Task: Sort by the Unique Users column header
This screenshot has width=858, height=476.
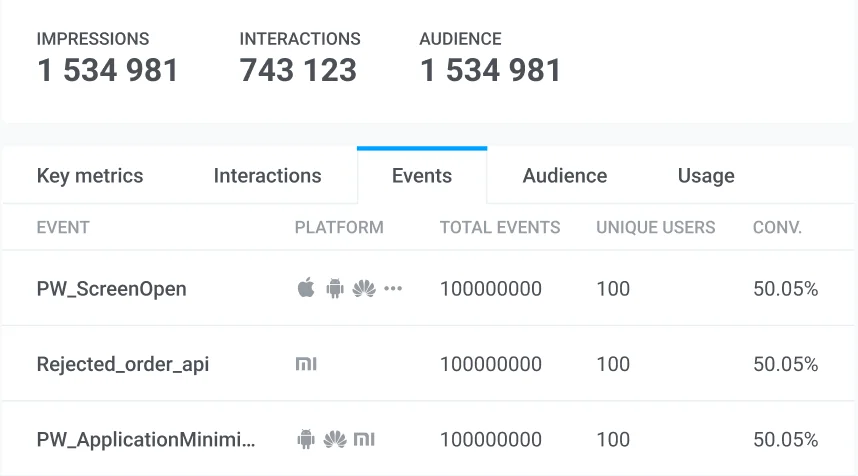Action: 655,227
